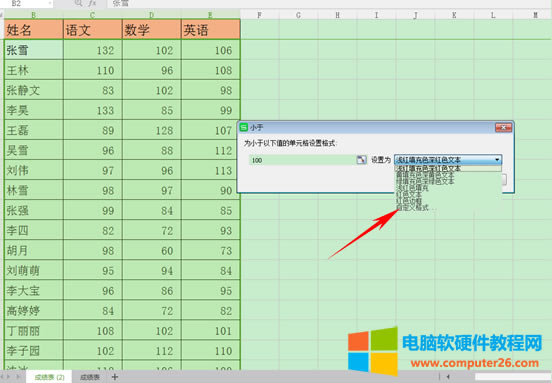
Task: Select 浅红色填充 option in the list
Action: [x=412, y=188]
